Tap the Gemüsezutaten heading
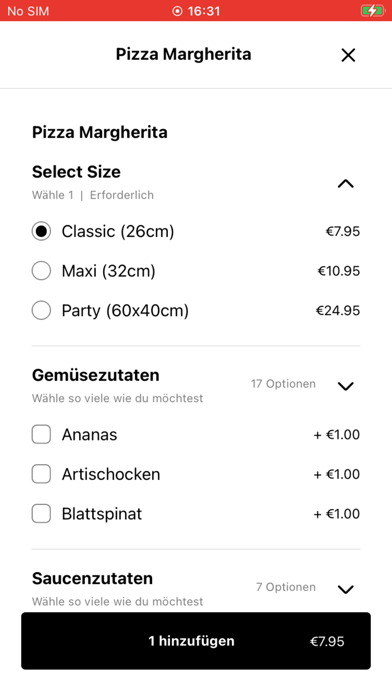This screenshot has height=696, width=392. coord(95,375)
